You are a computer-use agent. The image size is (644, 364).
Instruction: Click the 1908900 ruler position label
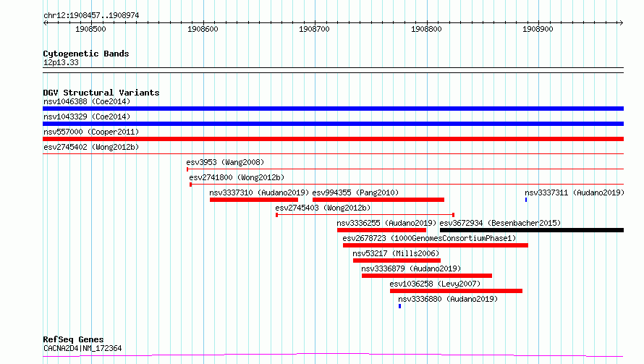538,29
